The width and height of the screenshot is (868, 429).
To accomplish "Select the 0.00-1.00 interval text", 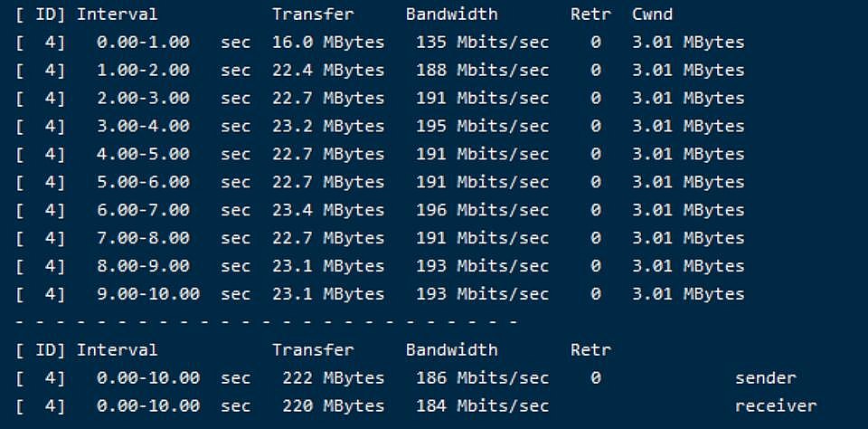I will point(143,43).
